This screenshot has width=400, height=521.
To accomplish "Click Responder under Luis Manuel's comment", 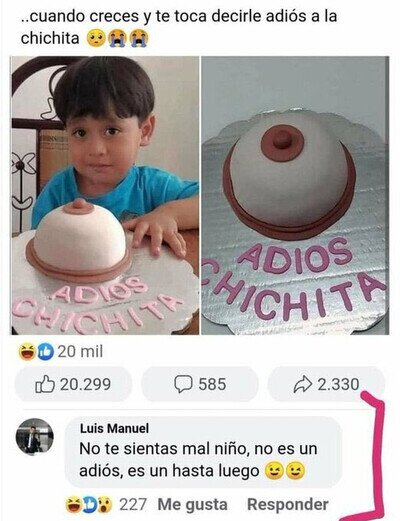I will tap(288, 505).
